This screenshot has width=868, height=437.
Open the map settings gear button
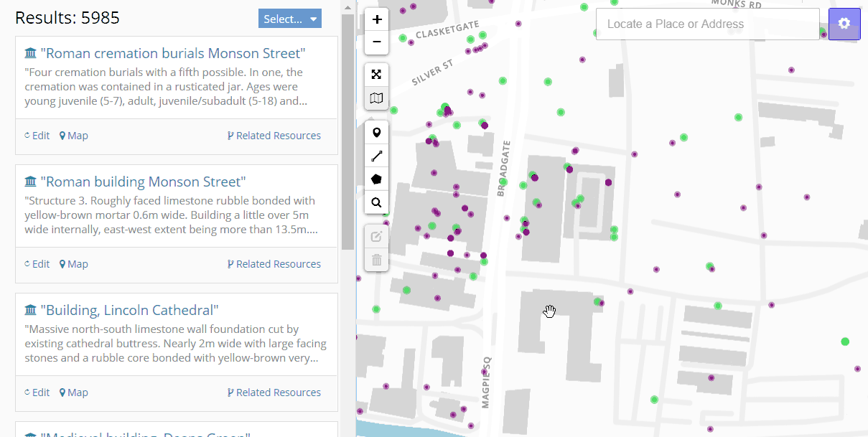tap(844, 24)
